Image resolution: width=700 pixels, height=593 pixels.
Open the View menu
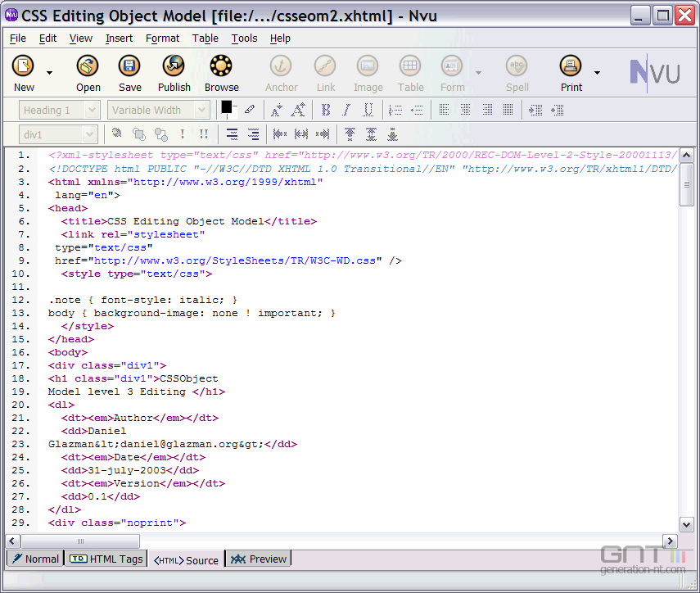coord(81,38)
